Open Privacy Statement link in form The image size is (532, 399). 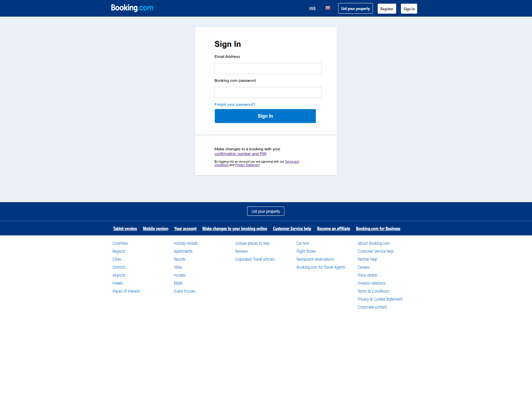tap(247, 165)
